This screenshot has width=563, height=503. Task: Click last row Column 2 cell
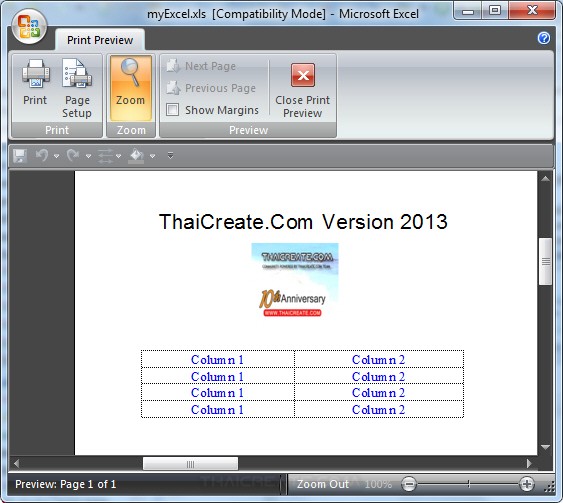point(379,409)
